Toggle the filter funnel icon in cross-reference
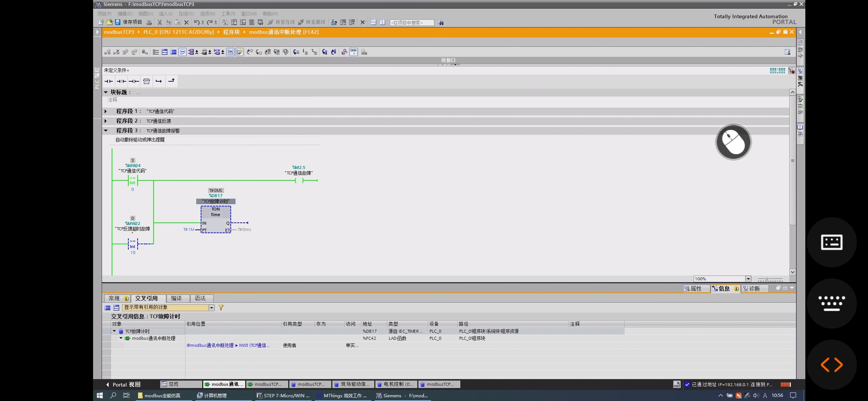This screenshot has width=868, height=401. coord(221,307)
